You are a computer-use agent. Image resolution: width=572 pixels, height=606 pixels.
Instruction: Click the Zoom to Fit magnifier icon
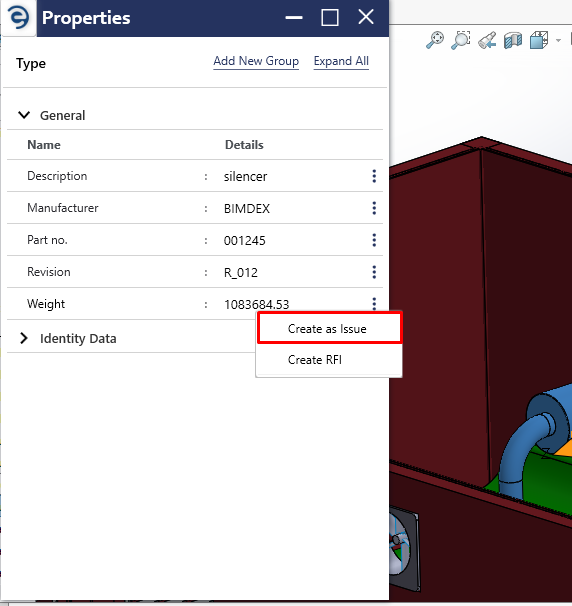click(x=435, y=39)
